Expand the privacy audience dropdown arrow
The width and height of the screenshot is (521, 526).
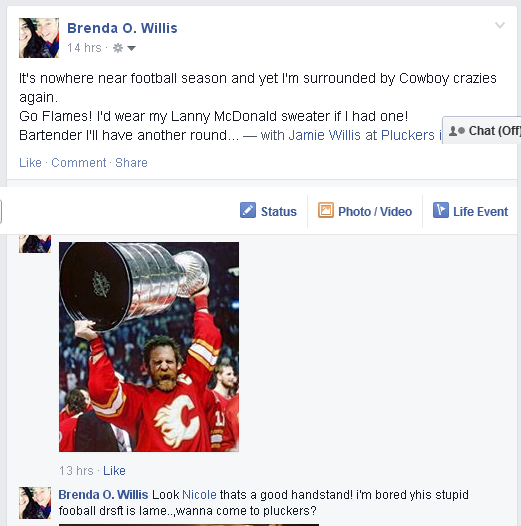pyautogui.click(x=132, y=48)
